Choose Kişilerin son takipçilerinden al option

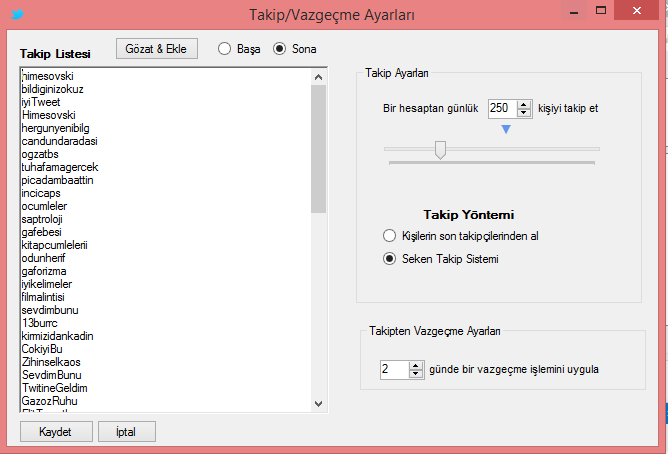coord(390,236)
